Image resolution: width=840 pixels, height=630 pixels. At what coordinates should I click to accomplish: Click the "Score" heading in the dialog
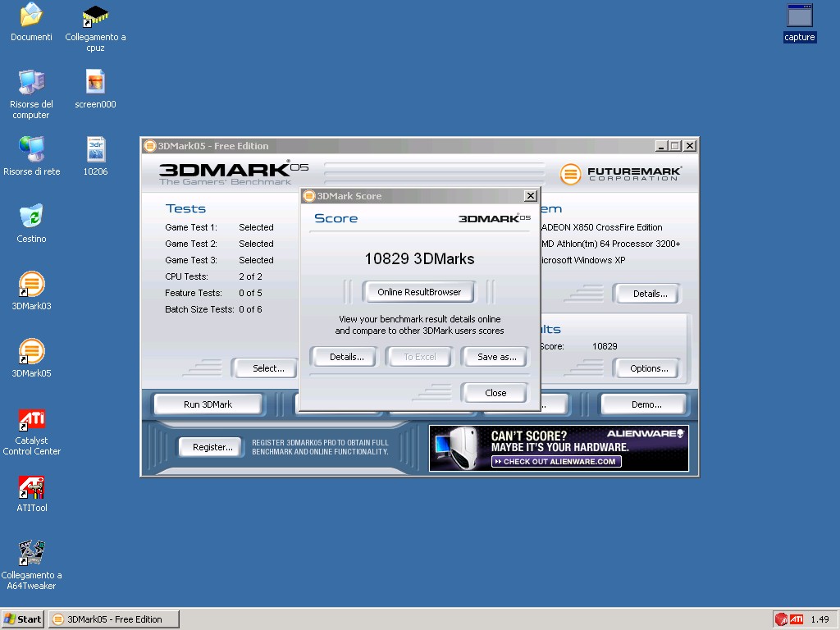coord(336,218)
